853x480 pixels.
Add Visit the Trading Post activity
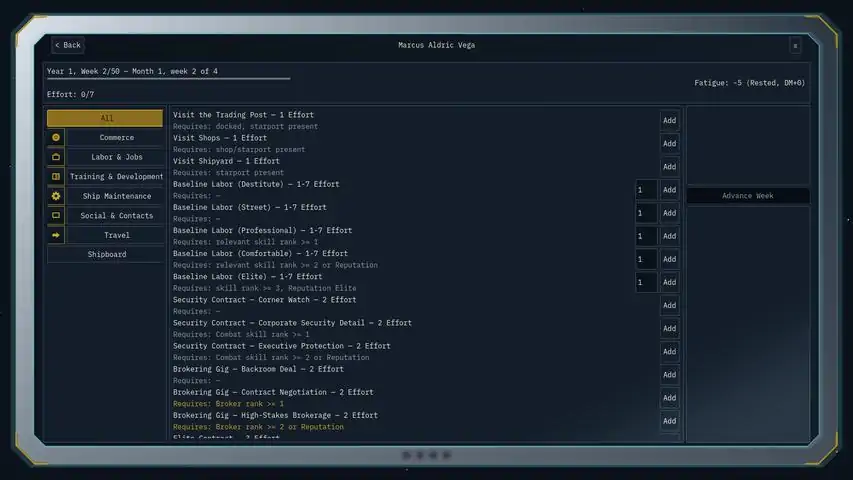pyautogui.click(x=670, y=121)
